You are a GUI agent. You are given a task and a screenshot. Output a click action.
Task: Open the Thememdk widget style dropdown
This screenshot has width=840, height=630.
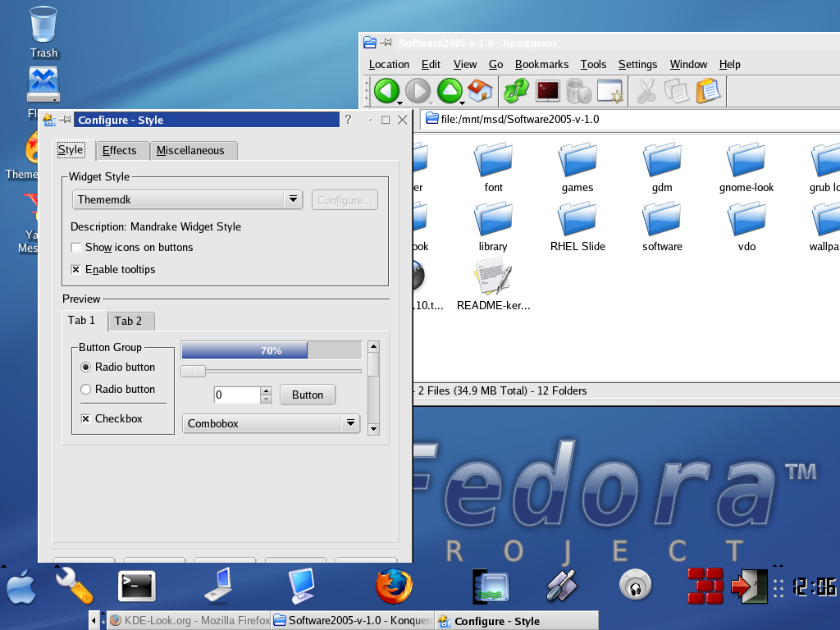coord(188,200)
